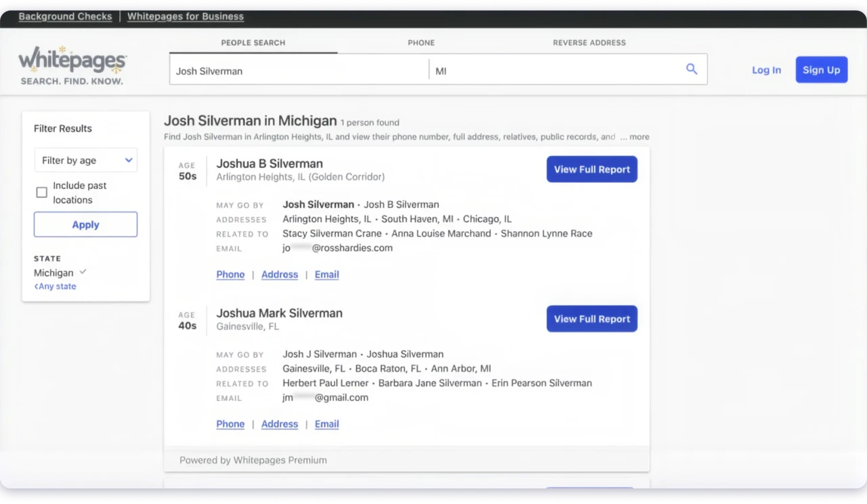Open Email link for Joshua B Silverman
867x504 pixels.
[326, 274]
